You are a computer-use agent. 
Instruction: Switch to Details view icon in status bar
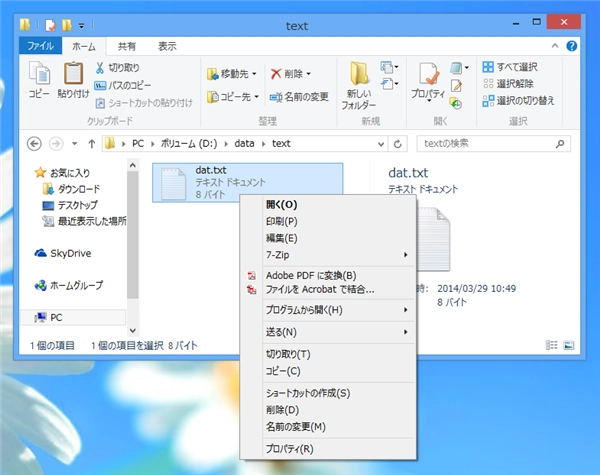pyautogui.click(x=551, y=345)
